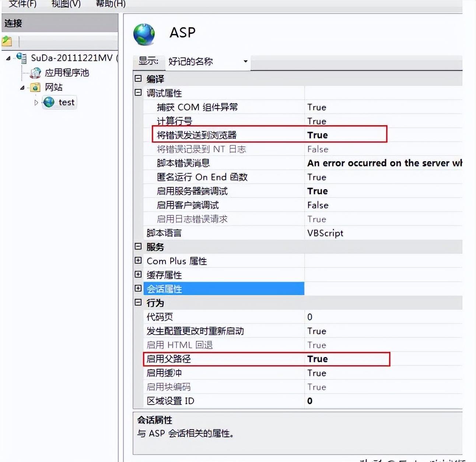
Task: Select the 网站 tree item
Action: pyautogui.click(x=54, y=88)
